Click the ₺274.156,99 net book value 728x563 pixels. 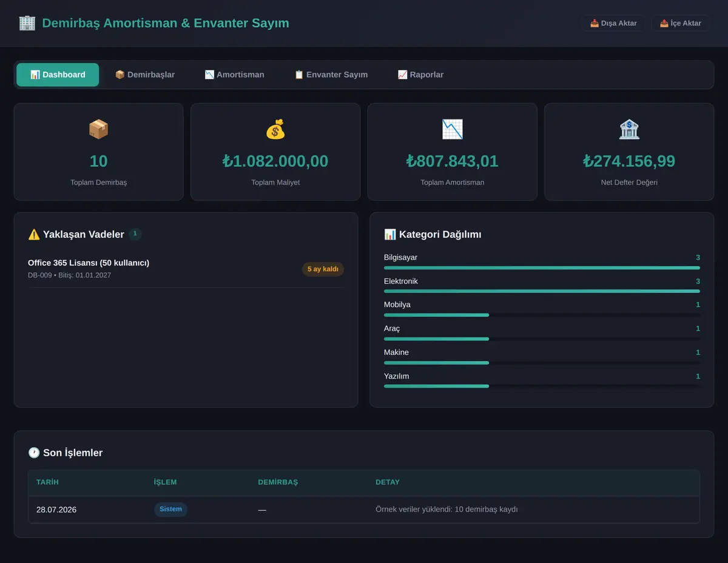coord(629,161)
